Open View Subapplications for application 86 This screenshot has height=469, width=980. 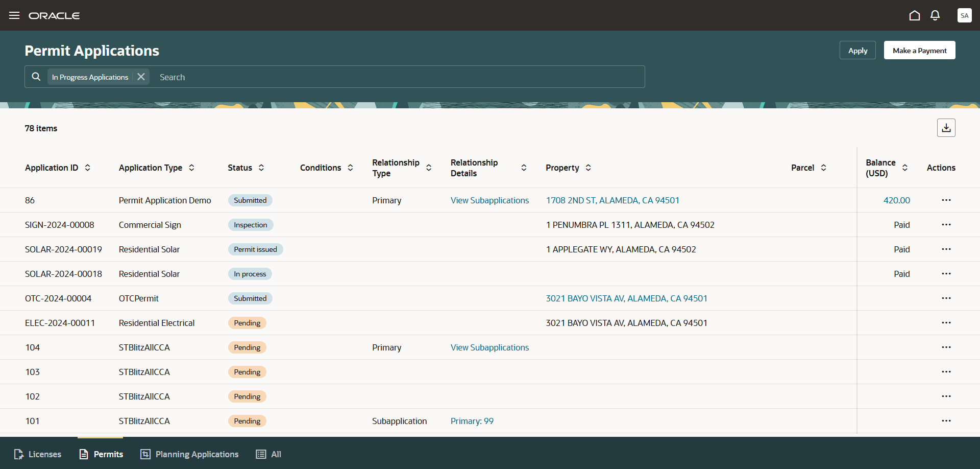(489, 200)
